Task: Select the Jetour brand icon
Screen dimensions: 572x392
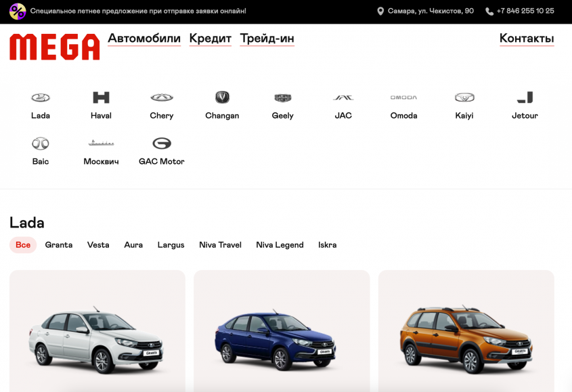Action: [525, 97]
